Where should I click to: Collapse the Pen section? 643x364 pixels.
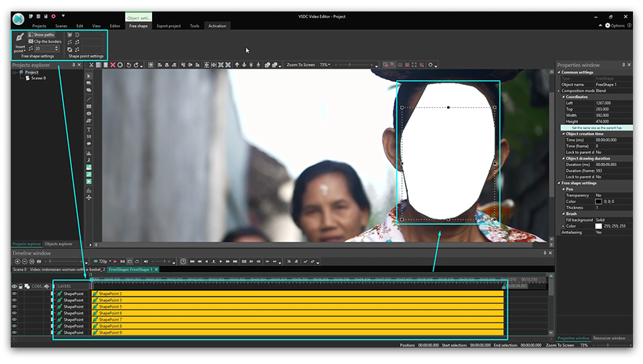tap(564, 190)
